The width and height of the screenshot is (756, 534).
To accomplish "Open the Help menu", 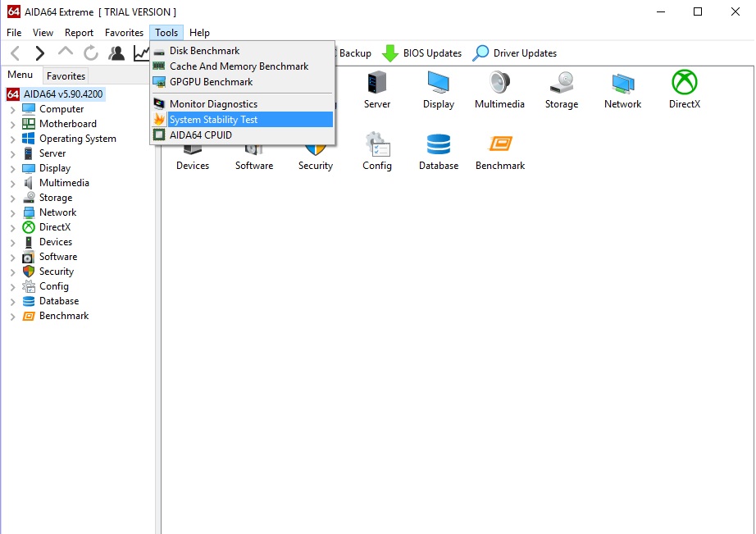I will 199,32.
